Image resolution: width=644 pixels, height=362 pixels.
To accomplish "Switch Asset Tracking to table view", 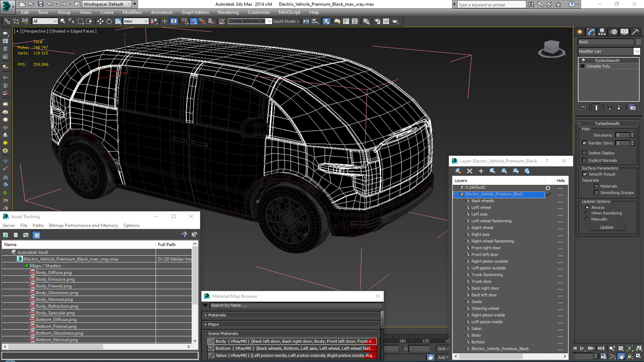I will tap(37, 235).
